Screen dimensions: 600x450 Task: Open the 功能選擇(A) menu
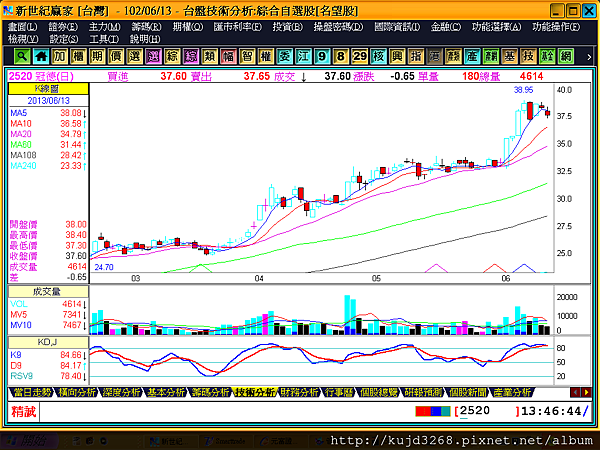(x=496, y=27)
